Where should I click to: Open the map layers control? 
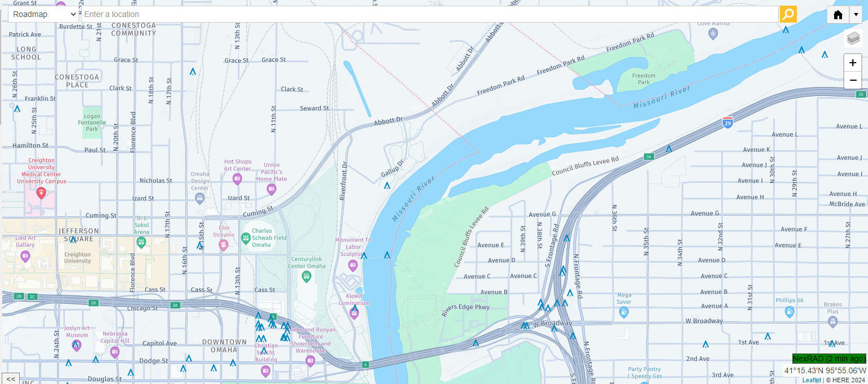853,38
